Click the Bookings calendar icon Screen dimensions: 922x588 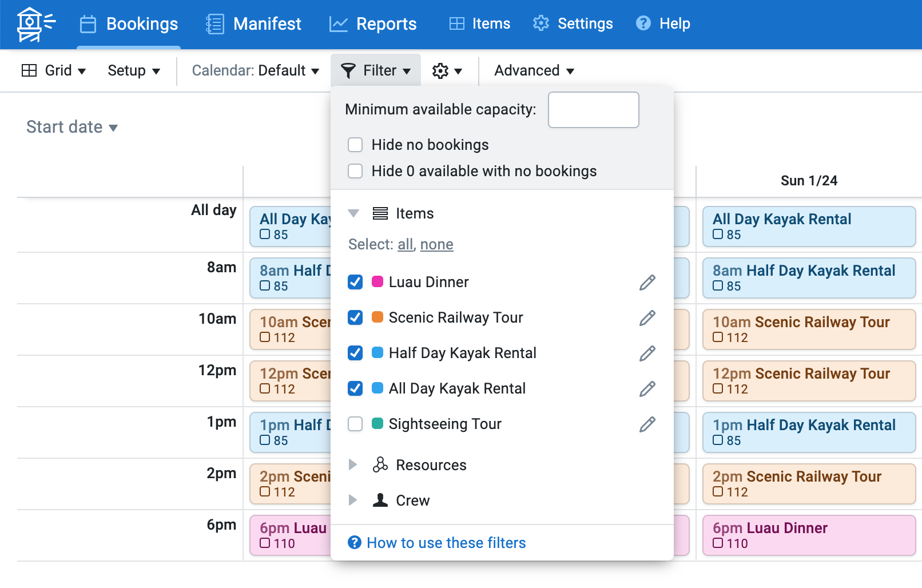click(x=88, y=24)
